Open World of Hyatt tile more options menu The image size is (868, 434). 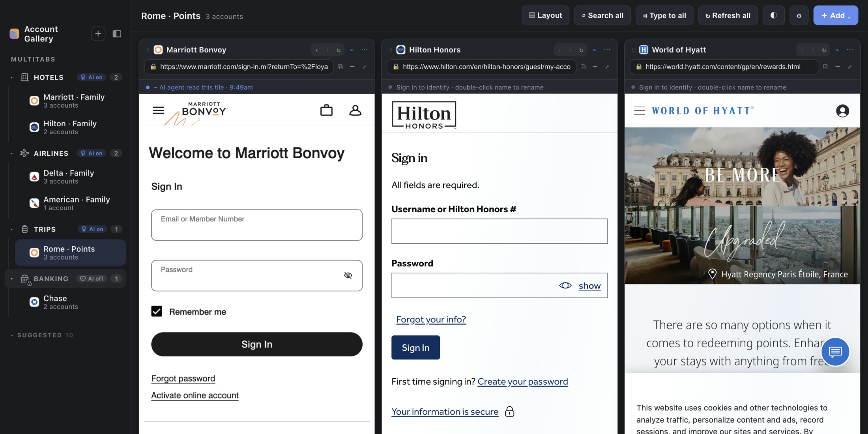[849, 50]
